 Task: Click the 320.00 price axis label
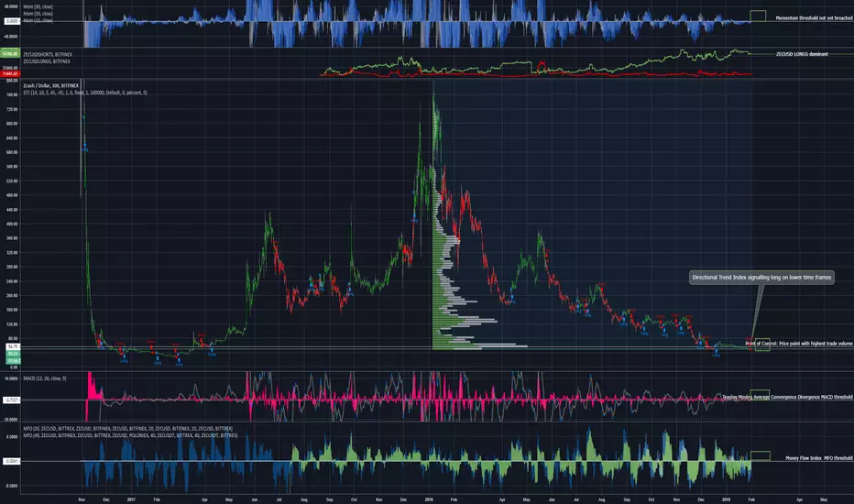tap(13, 252)
